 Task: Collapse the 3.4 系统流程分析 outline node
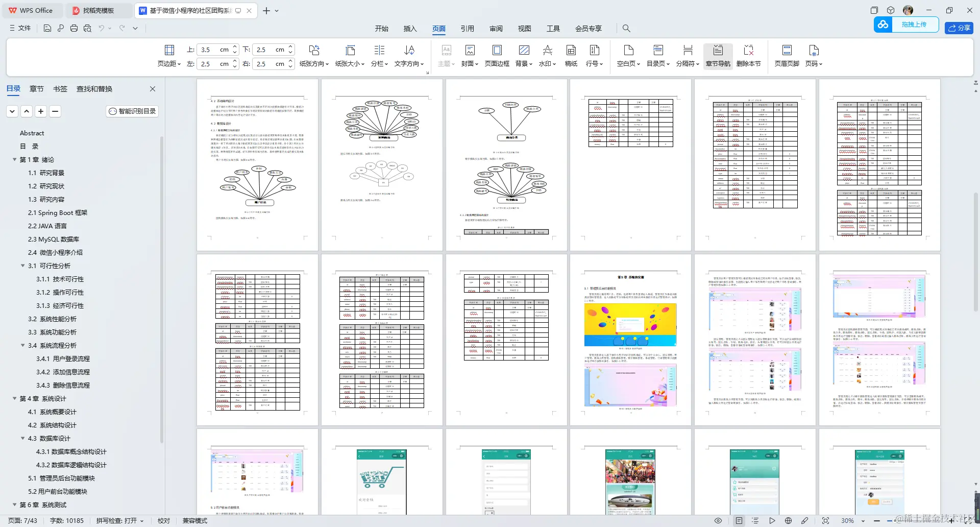tap(23, 346)
